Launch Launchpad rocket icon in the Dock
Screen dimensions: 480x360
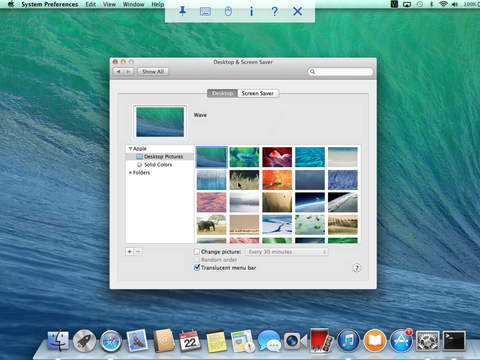point(84,341)
